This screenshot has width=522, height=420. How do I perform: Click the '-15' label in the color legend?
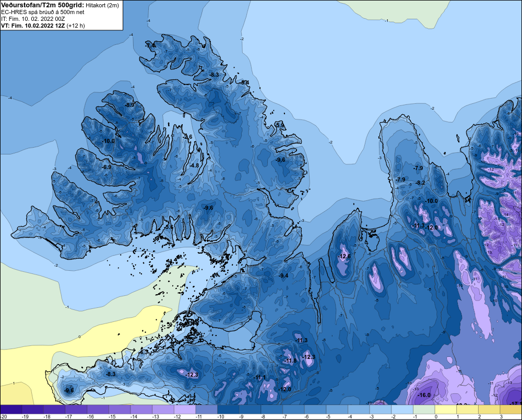click(x=112, y=417)
